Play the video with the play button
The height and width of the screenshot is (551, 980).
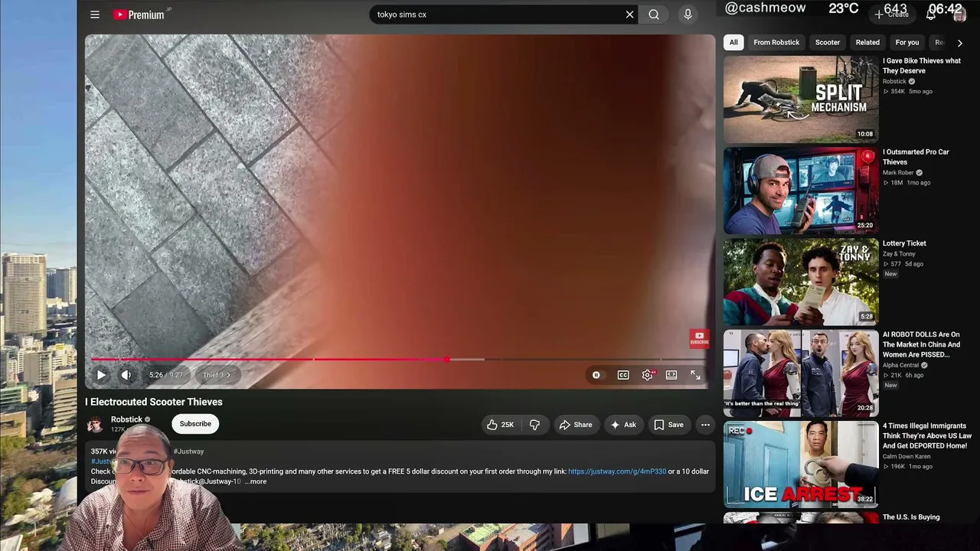101,375
